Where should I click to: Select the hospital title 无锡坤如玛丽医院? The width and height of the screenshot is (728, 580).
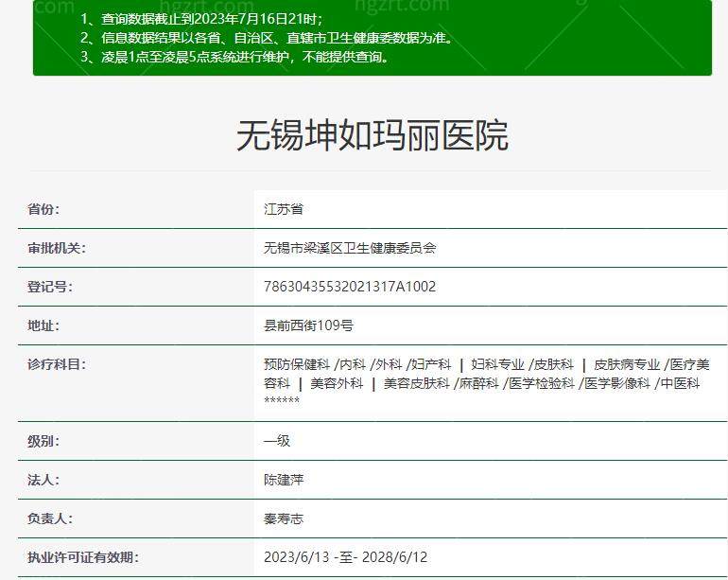click(x=373, y=135)
